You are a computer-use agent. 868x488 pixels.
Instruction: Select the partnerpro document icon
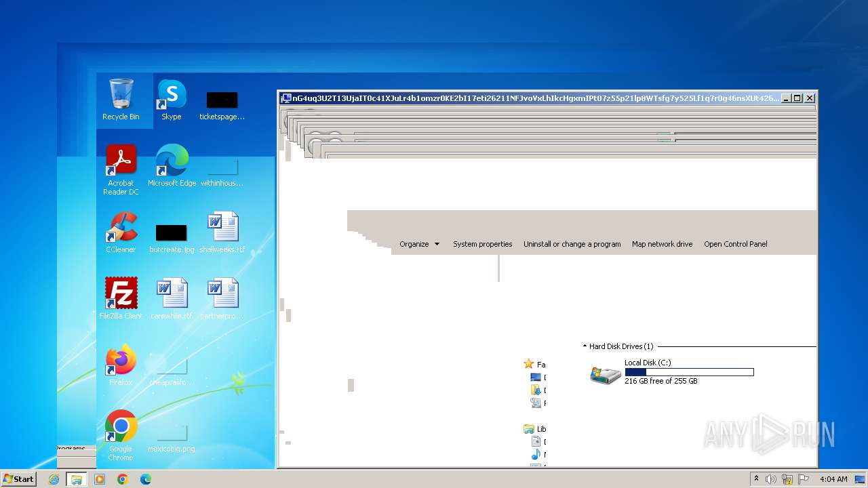pos(222,299)
